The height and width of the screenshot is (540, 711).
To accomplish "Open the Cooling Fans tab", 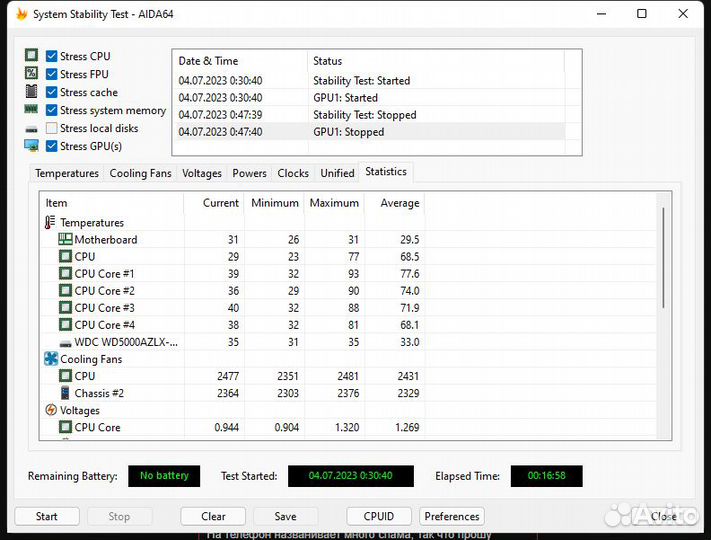I will [x=141, y=173].
